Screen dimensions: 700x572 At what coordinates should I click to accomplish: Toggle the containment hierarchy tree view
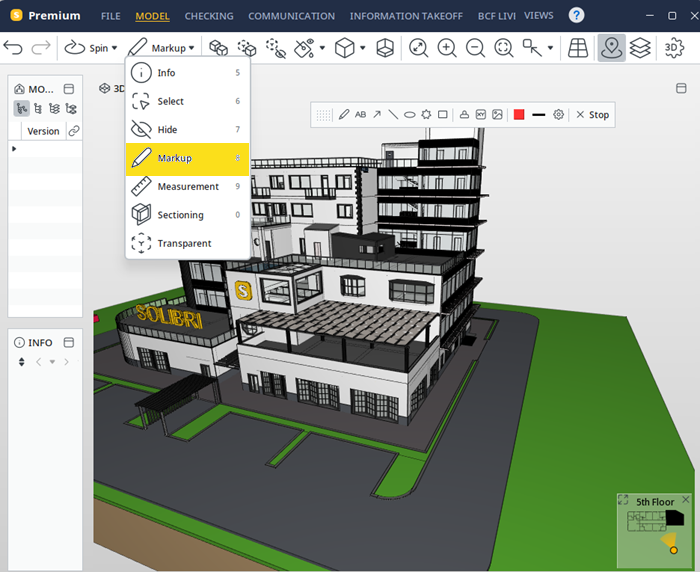[21, 109]
